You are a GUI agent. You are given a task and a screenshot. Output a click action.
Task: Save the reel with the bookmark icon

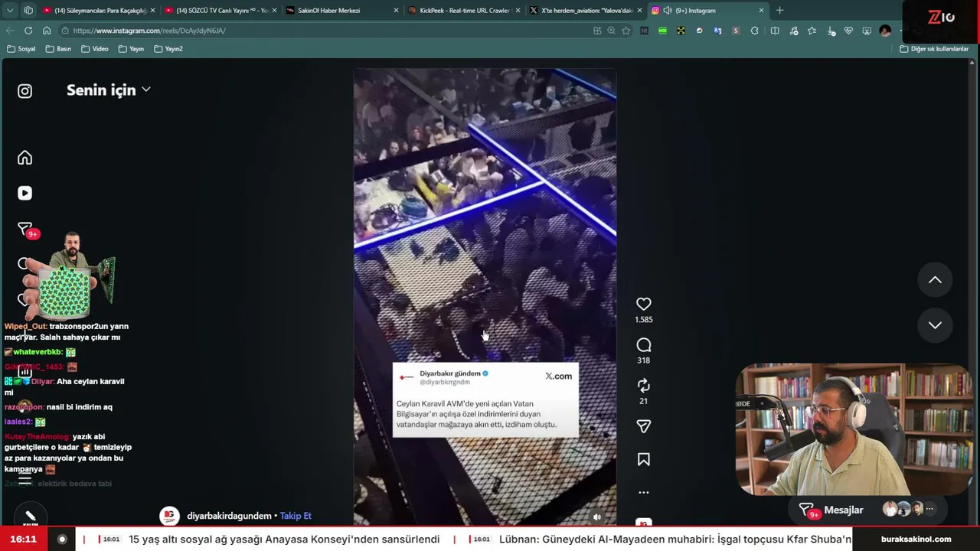(644, 459)
